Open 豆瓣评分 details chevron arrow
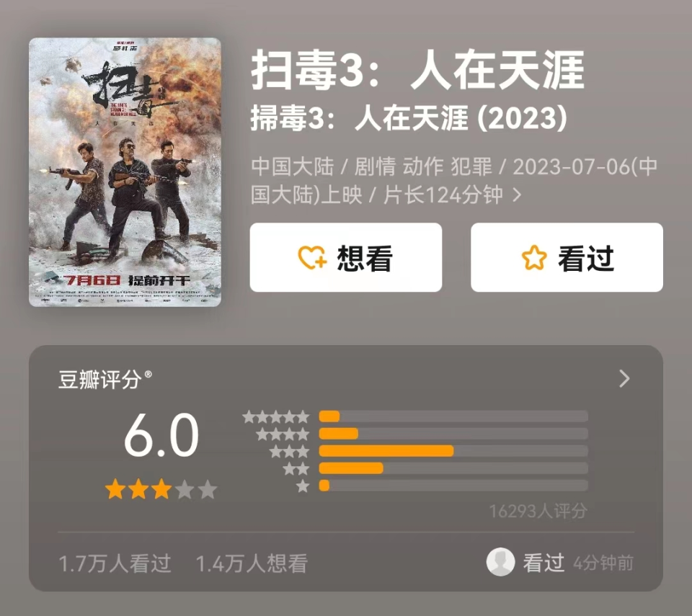692x616 pixels. [624, 378]
